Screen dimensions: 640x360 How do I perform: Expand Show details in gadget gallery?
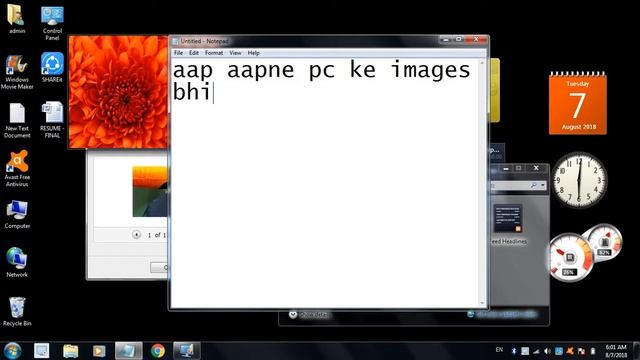pos(309,315)
